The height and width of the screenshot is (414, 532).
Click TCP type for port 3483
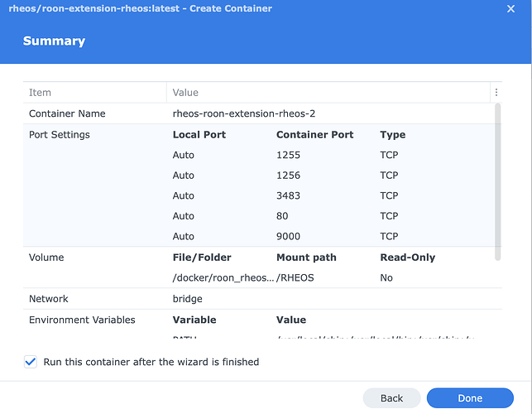389,195
